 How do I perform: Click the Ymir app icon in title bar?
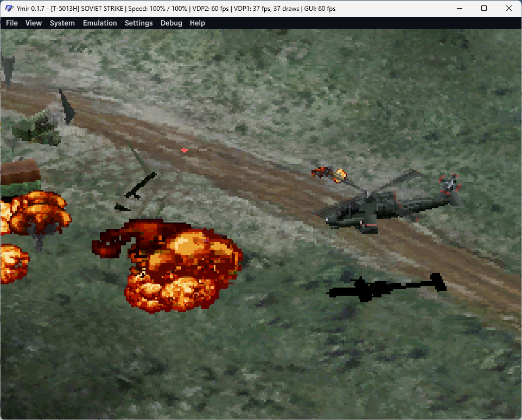(9, 8)
